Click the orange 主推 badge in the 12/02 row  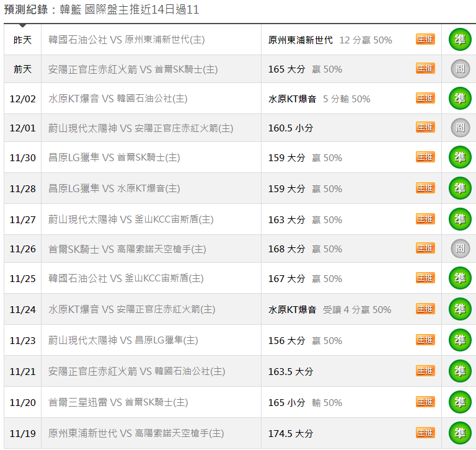pyautogui.click(x=425, y=98)
